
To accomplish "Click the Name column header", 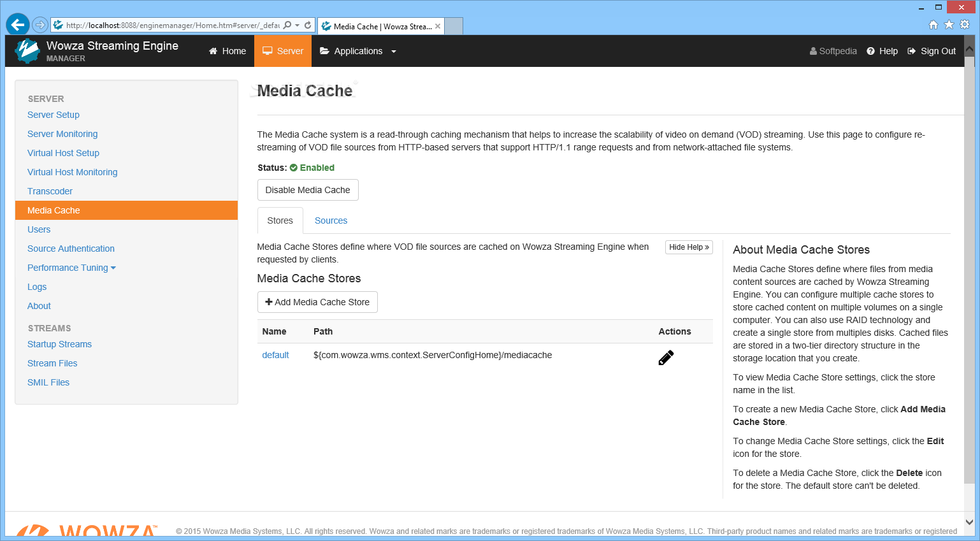I will click(274, 331).
